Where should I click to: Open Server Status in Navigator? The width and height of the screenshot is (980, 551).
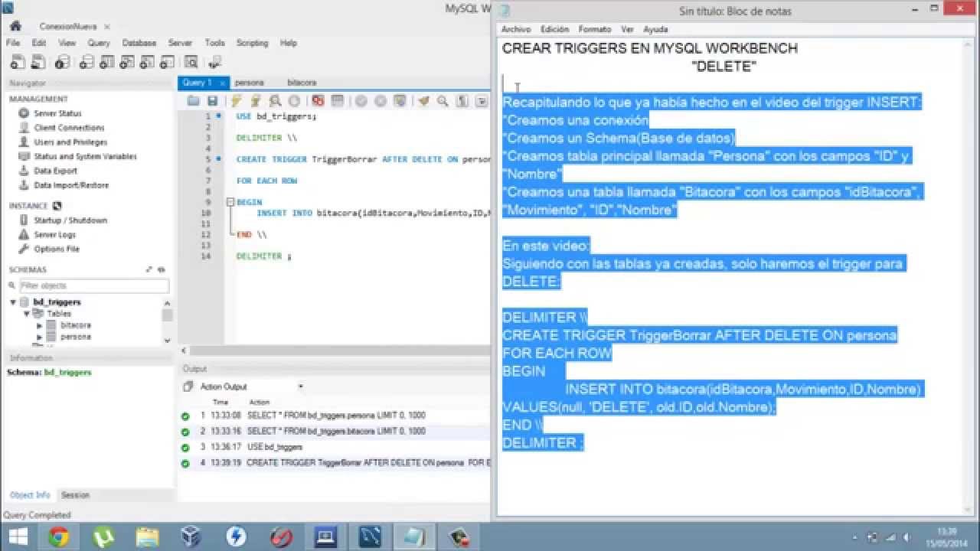[57, 113]
